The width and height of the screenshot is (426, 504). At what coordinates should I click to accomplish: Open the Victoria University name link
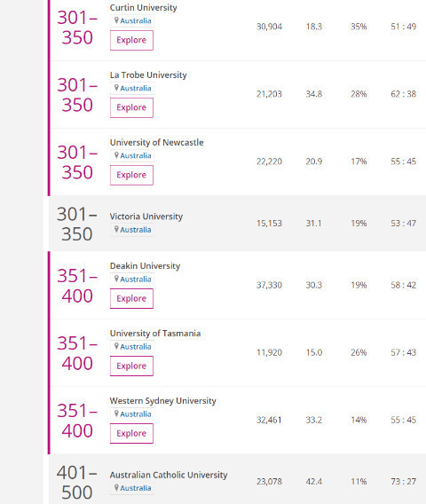coord(146,217)
